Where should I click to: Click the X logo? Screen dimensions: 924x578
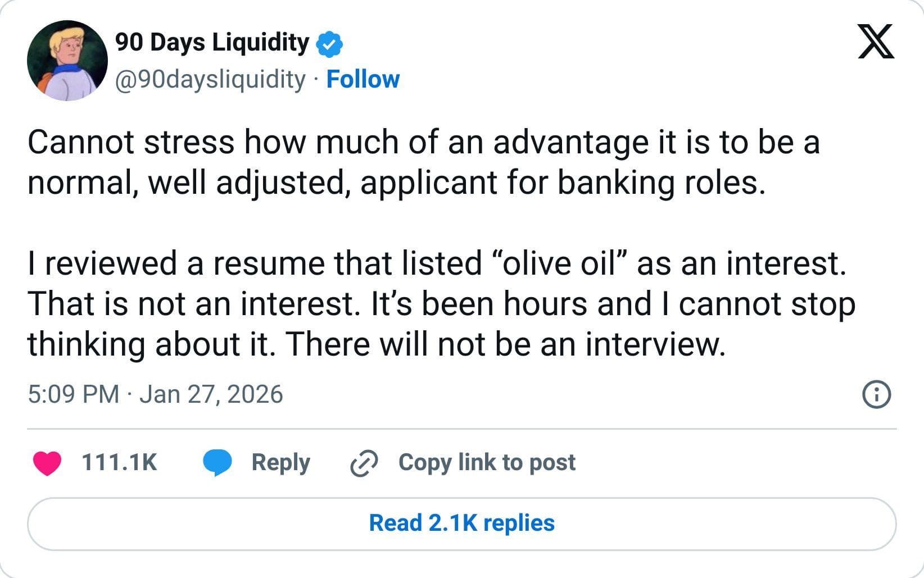876,43
